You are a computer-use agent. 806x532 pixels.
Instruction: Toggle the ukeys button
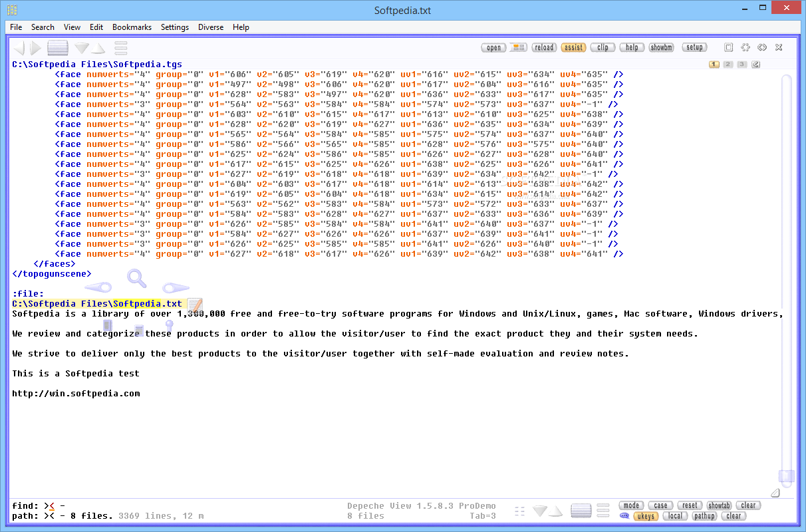[646, 516]
